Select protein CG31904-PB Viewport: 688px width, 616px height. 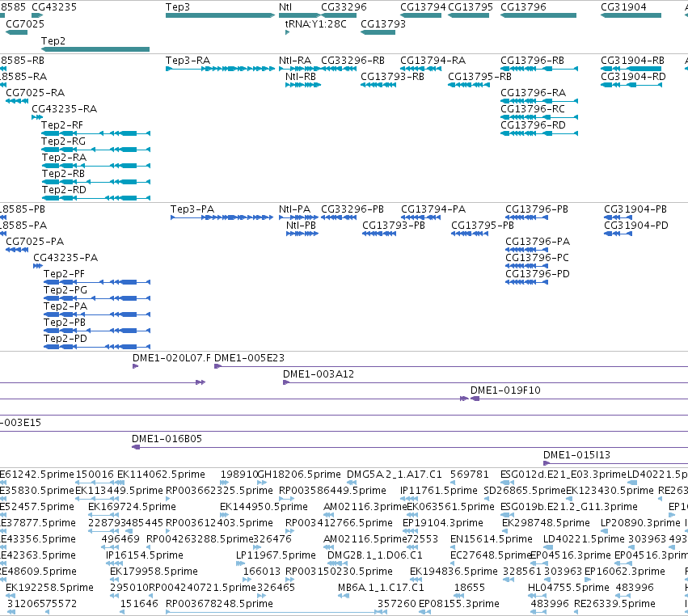pyautogui.click(x=618, y=217)
